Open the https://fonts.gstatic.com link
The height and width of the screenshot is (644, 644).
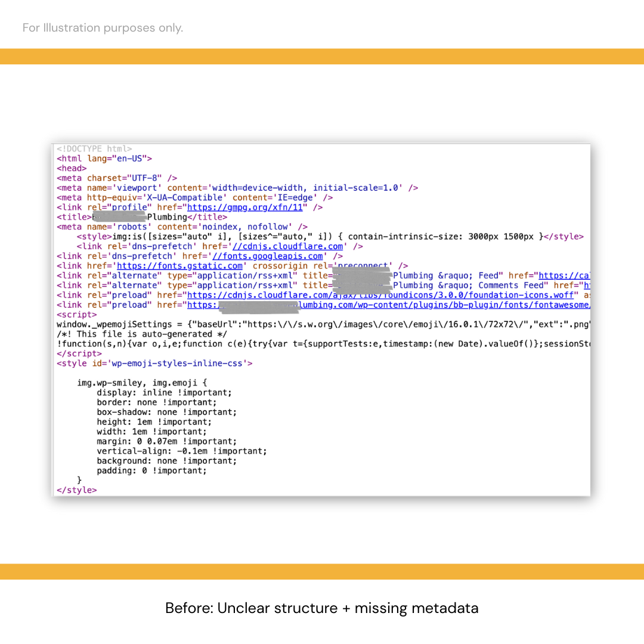pyautogui.click(x=179, y=266)
